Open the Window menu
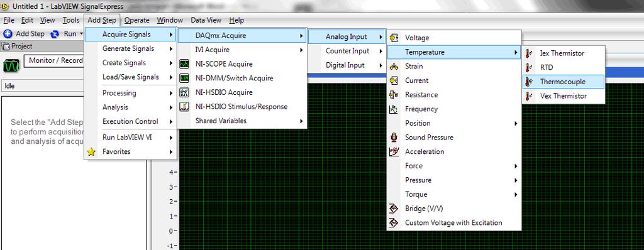The width and height of the screenshot is (644, 250). point(170,20)
